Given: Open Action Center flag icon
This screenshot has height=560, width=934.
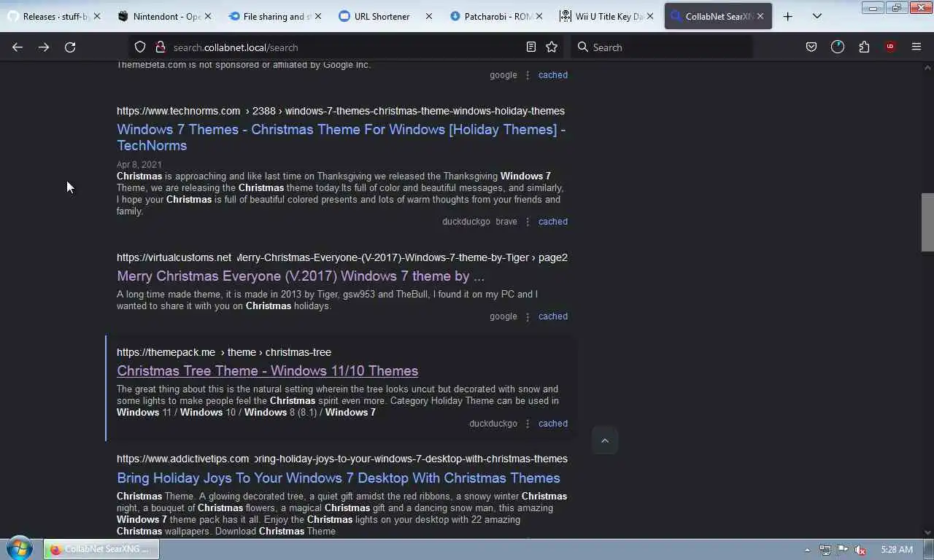Looking at the screenshot, I should coord(843,550).
